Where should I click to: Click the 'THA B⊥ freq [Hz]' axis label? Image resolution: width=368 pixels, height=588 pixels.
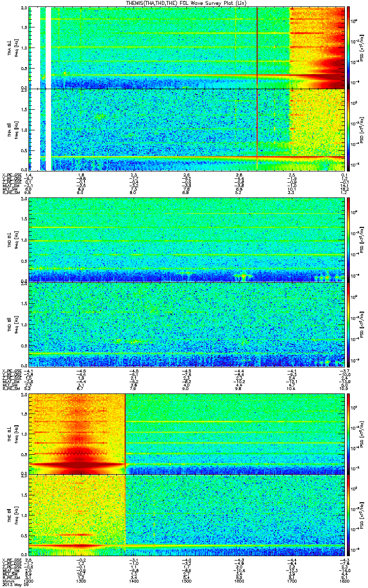[12, 49]
